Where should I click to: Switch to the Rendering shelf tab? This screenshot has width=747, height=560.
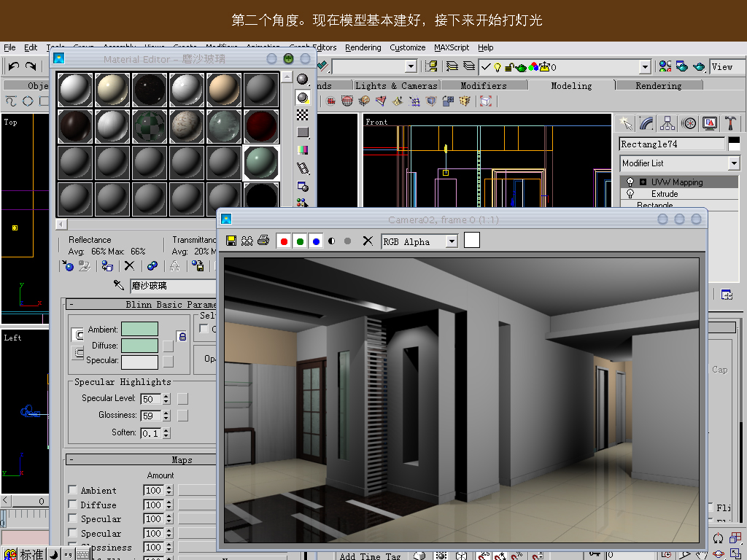(659, 86)
